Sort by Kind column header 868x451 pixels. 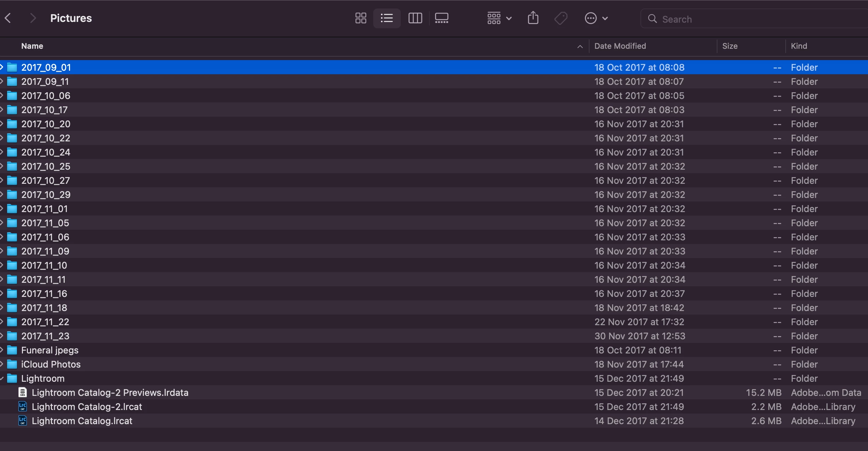[799, 46]
